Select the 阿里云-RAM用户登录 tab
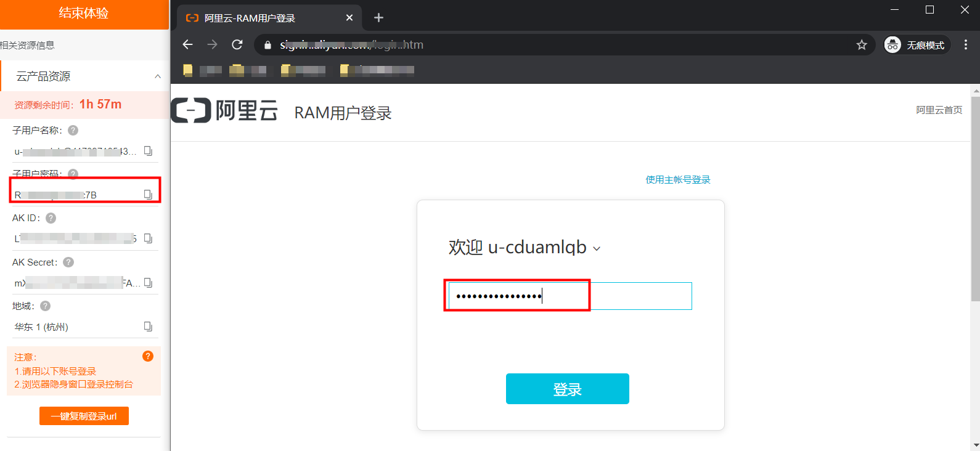This screenshot has height=451, width=980. 269,18
